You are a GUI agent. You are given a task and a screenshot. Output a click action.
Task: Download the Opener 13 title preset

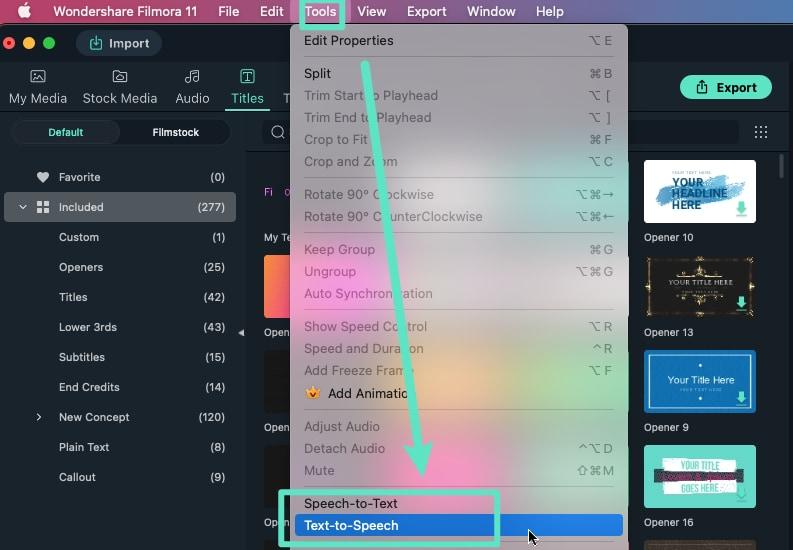pyautogui.click(x=741, y=303)
